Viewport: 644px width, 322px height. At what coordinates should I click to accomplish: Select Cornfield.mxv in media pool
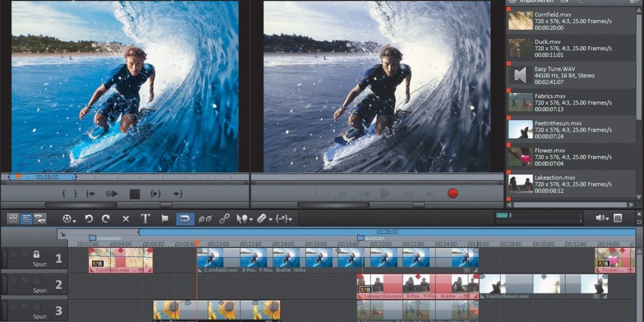click(571, 21)
